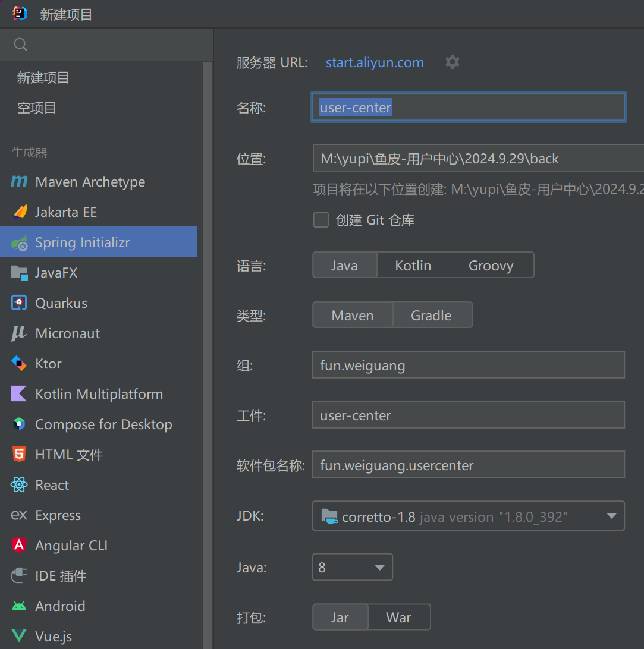Select 新建项目 in left list
644x649 pixels.
43,78
